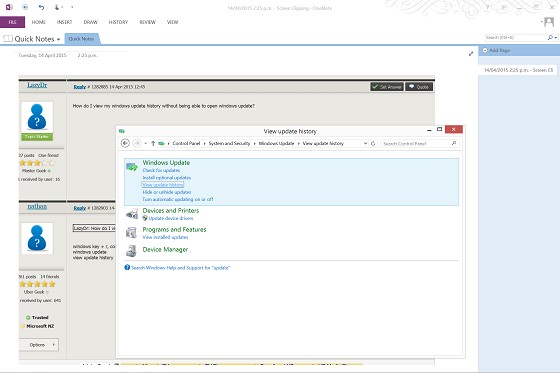Image resolution: width=560 pixels, height=373 pixels.
Task: Switch to the VIEW ribbon tab
Action: [172, 22]
